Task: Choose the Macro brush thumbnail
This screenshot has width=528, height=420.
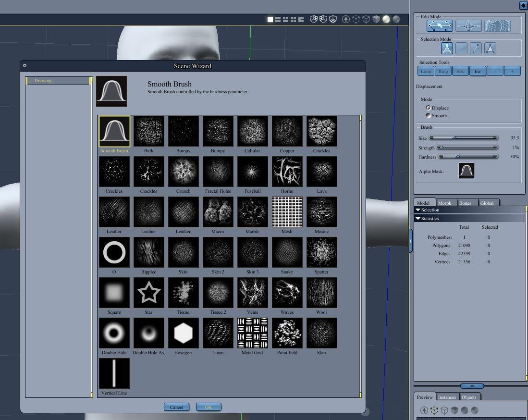Action: [x=218, y=212]
